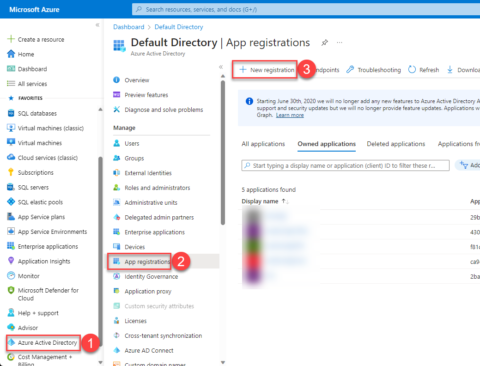480x366 pixels.
Task: Open App Service Environments in sidebar
Action: tap(47, 231)
